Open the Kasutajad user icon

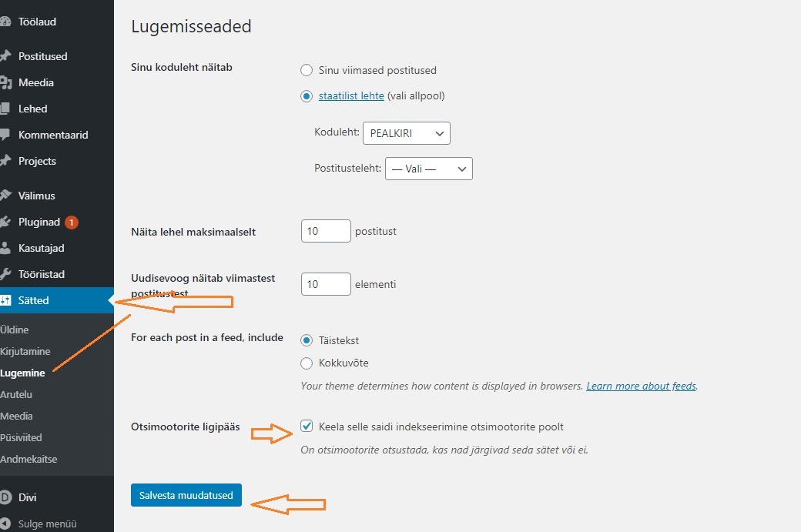pyautogui.click(x=5, y=248)
